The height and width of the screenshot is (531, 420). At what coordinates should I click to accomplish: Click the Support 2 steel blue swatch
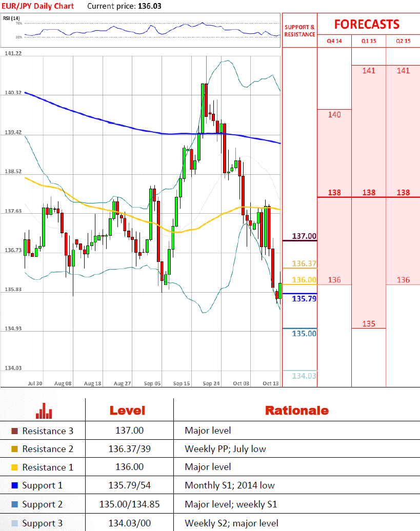tap(14, 504)
